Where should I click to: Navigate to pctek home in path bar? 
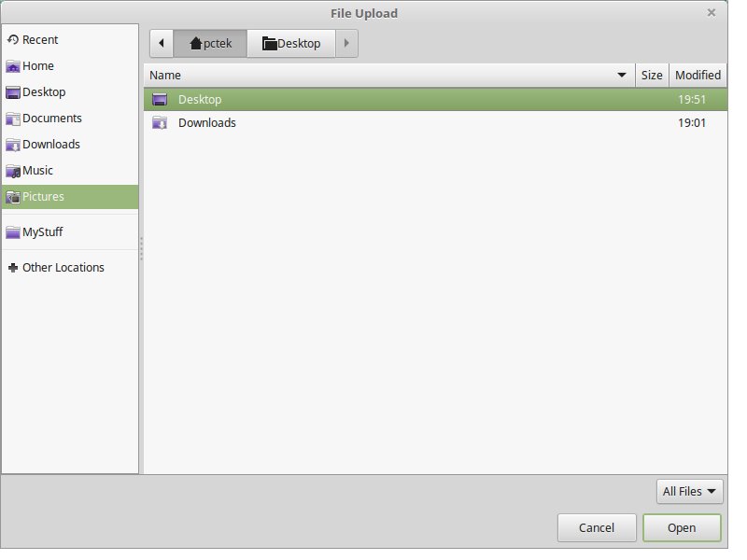210,43
